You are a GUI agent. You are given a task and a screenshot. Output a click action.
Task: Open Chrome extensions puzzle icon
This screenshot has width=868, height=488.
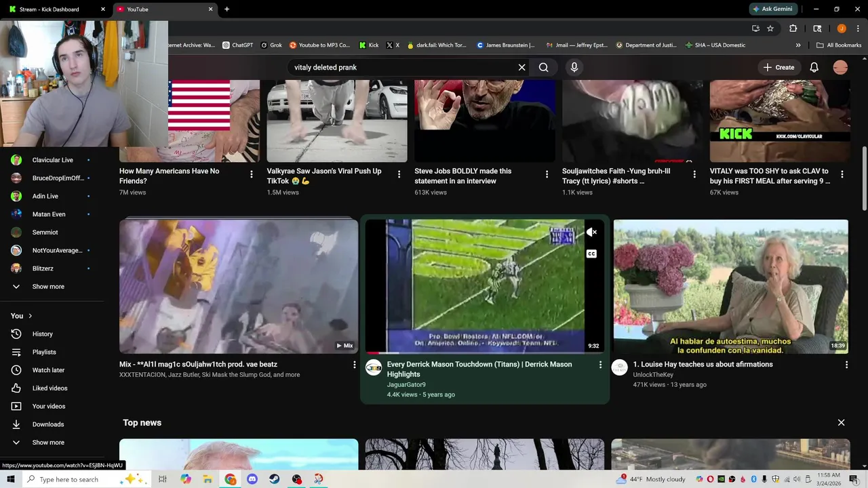click(x=793, y=28)
